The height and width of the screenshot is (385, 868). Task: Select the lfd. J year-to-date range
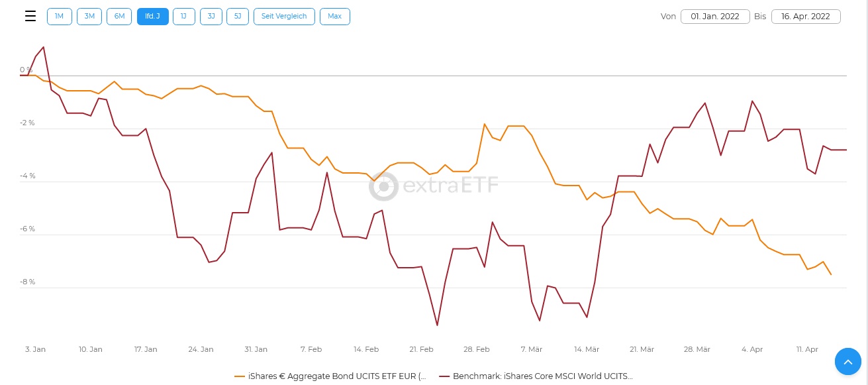(x=153, y=17)
